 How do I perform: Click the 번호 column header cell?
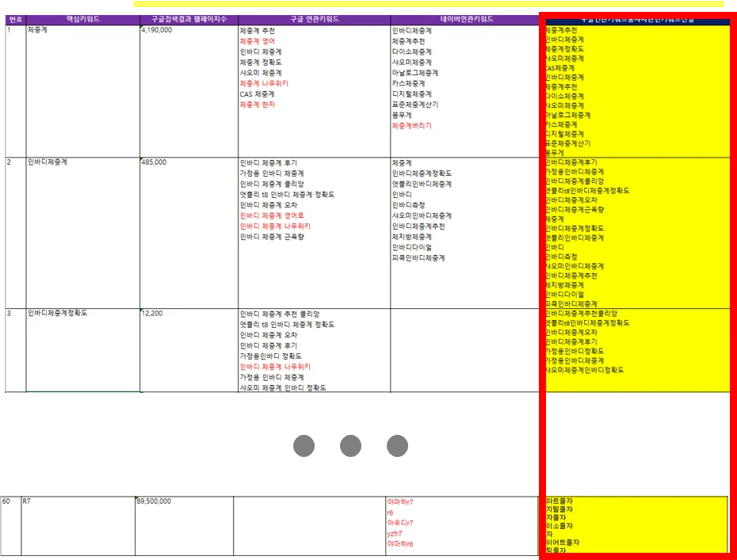point(16,18)
